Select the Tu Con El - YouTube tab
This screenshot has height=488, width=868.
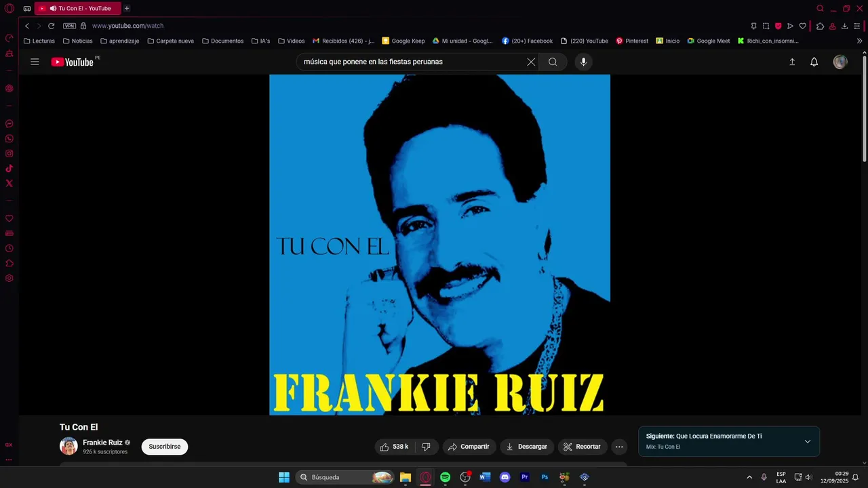(77, 8)
